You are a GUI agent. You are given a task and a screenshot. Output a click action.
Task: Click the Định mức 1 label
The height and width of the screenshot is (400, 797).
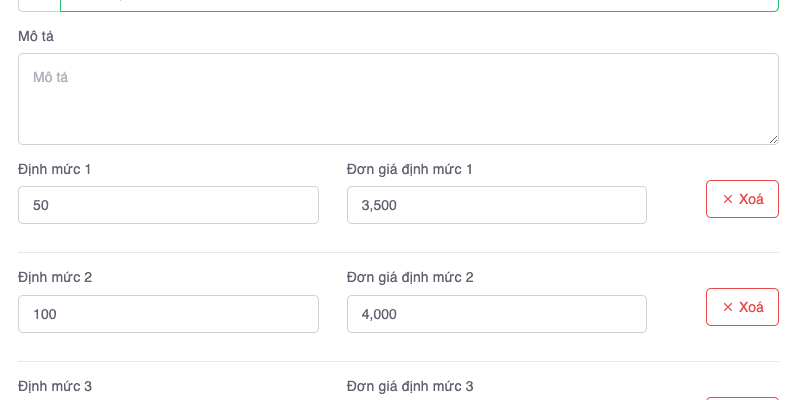pyautogui.click(x=54, y=169)
